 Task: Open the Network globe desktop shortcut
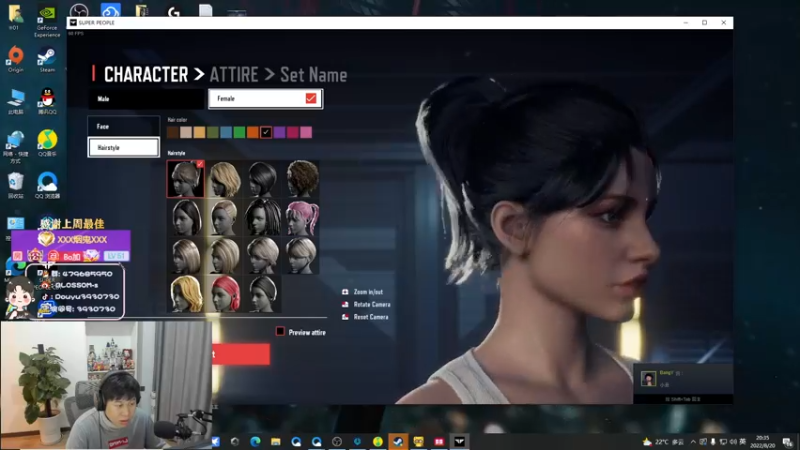click(x=16, y=147)
